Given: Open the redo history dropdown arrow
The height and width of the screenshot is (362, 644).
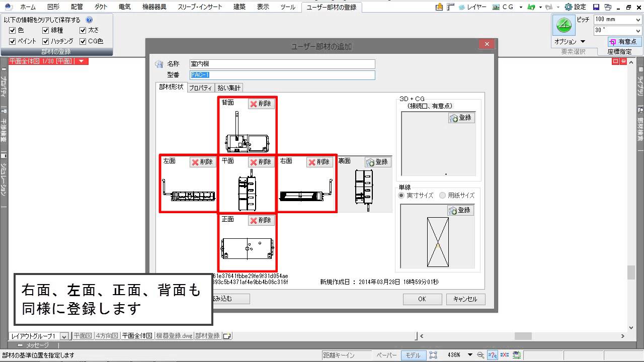Looking at the screenshot, I should pyautogui.click(x=557, y=7).
